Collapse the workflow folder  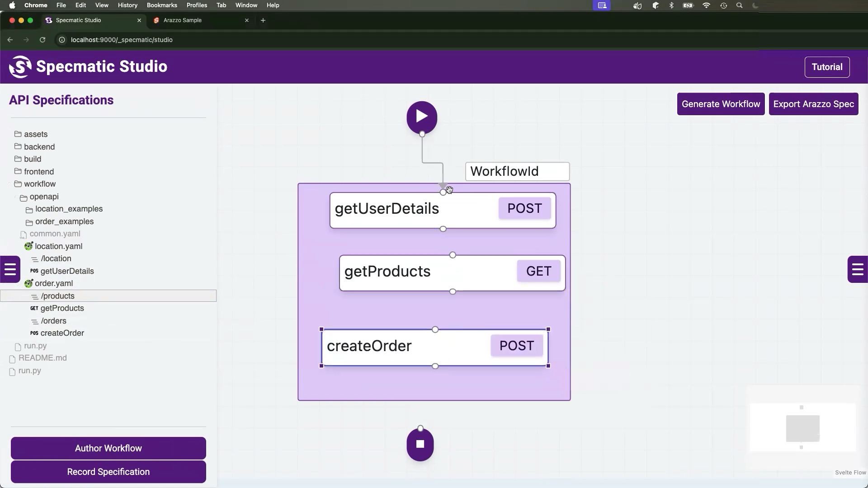click(39, 184)
